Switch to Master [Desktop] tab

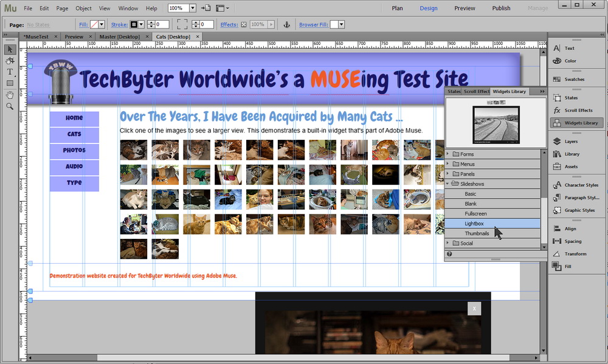119,36
